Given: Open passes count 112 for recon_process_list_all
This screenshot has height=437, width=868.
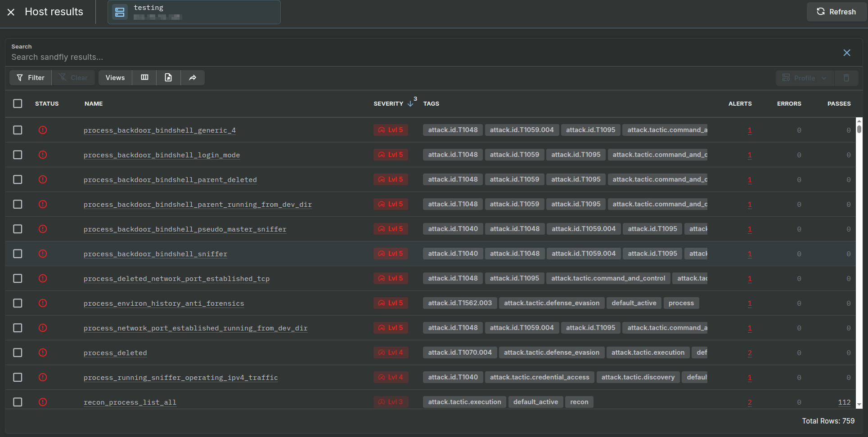Looking at the screenshot, I should pos(844,402).
